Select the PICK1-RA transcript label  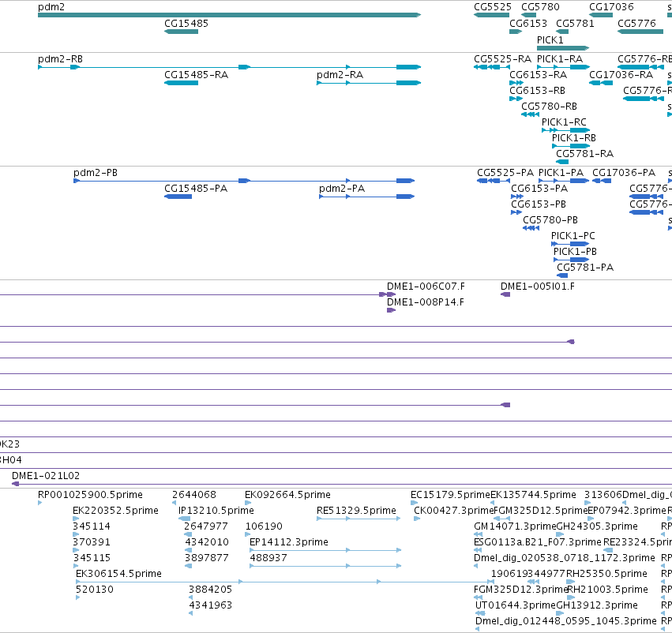pos(560,59)
